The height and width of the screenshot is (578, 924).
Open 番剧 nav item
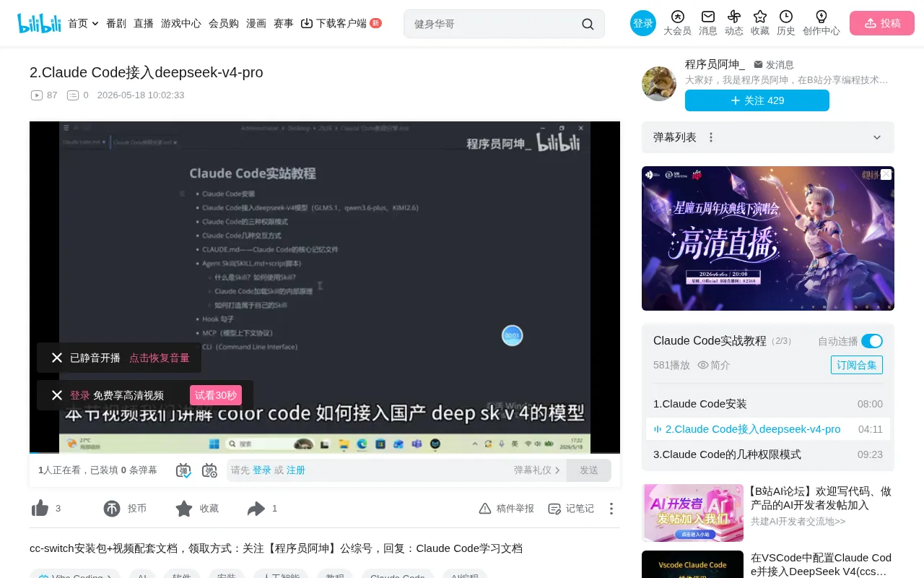pos(116,23)
